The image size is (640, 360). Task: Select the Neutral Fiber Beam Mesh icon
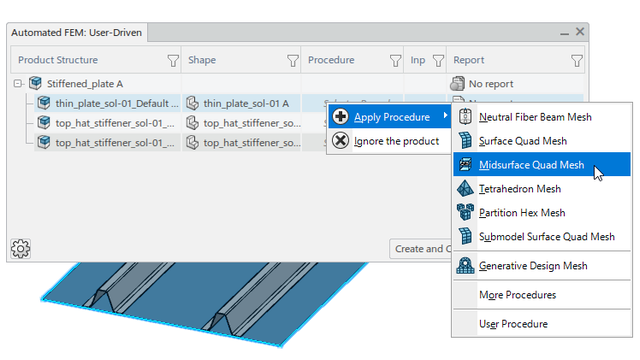click(x=465, y=117)
